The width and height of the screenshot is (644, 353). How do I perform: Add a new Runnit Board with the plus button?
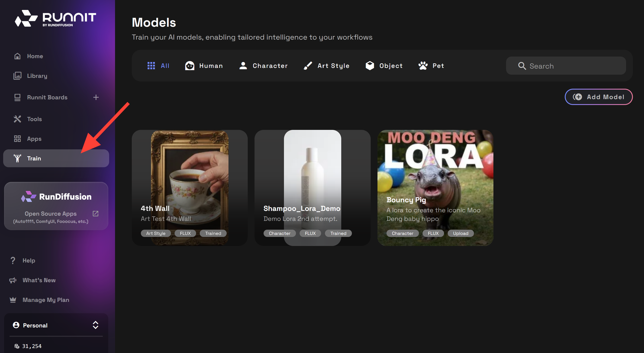click(96, 97)
